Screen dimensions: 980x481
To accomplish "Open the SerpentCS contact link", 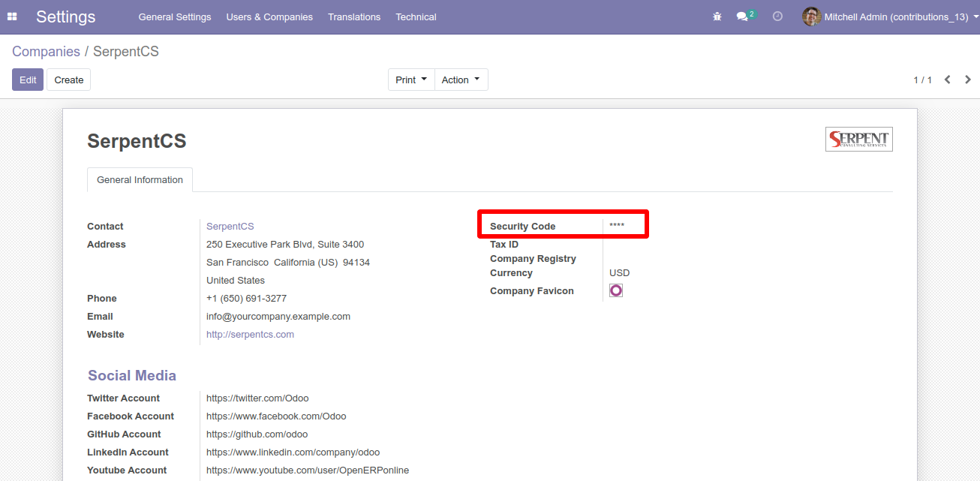I will tap(230, 227).
